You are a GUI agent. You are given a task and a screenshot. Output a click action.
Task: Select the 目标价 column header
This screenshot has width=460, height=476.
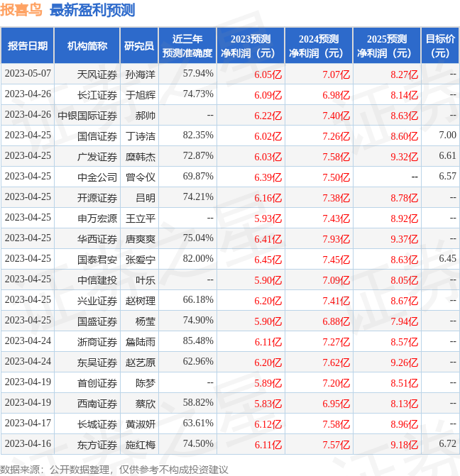point(440,46)
